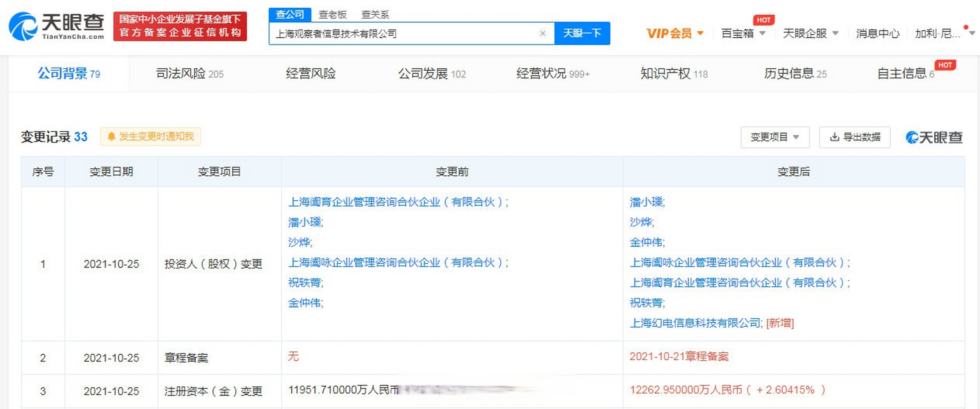Image resolution: width=980 pixels, height=409 pixels.
Task: Switch to 历史信息 tab
Action: [x=795, y=73]
